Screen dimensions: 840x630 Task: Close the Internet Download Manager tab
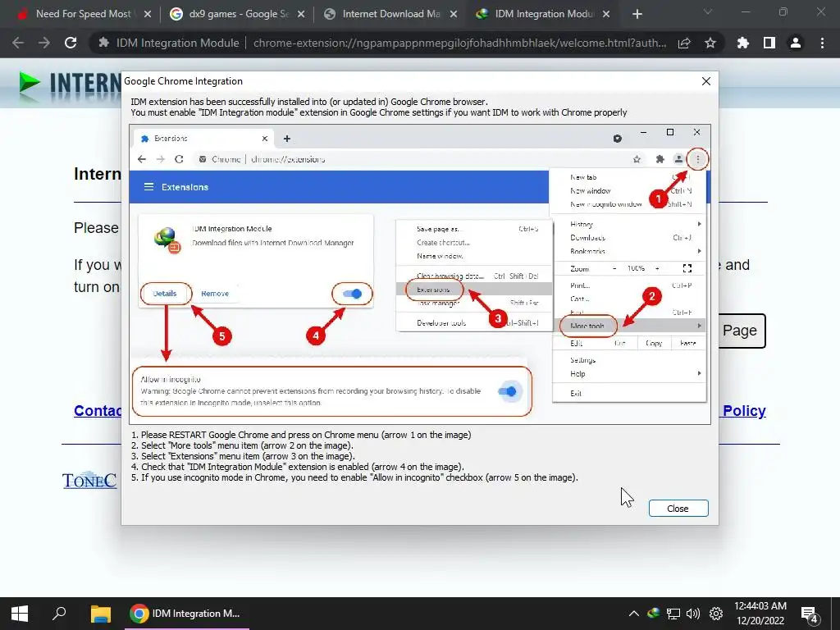(454, 14)
